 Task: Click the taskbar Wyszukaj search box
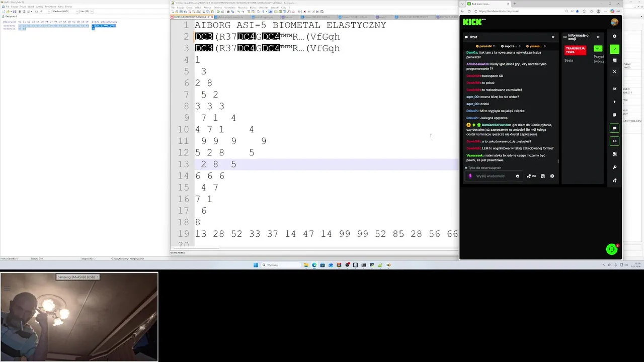(x=281, y=265)
